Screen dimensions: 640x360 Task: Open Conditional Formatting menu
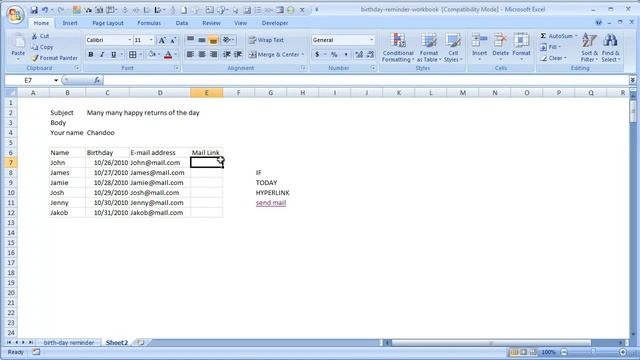(x=398, y=48)
